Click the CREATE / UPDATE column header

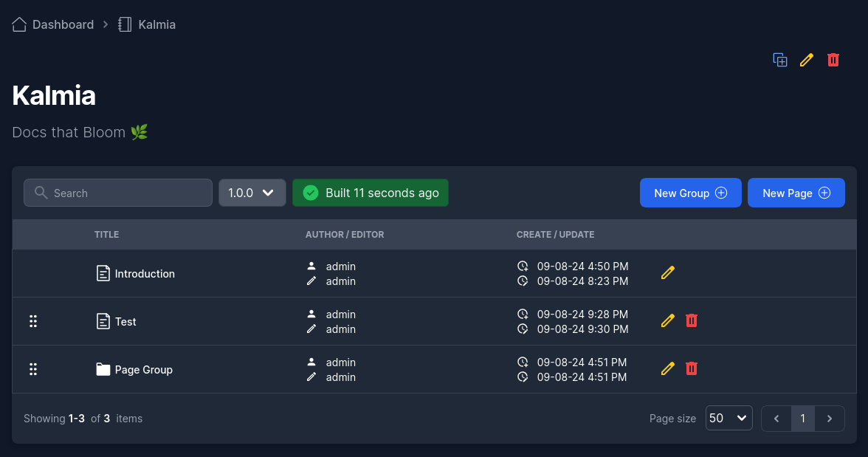tap(555, 234)
